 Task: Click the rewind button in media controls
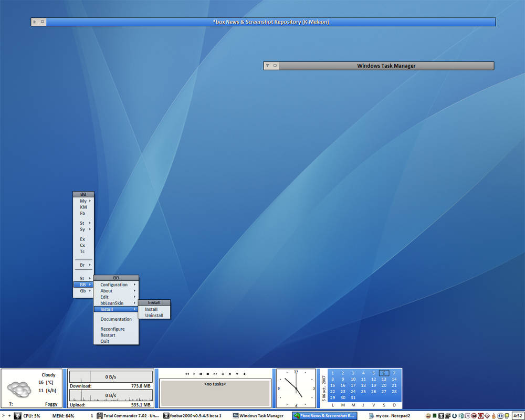tap(187, 374)
